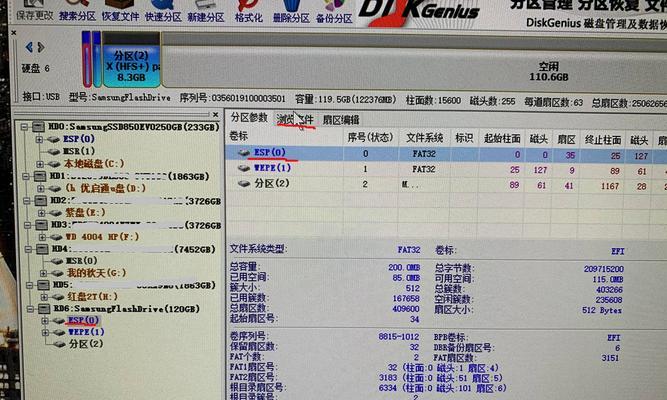Go to previous disk with left arrow
This screenshot has height=400, width=667.
coord(29,47)
